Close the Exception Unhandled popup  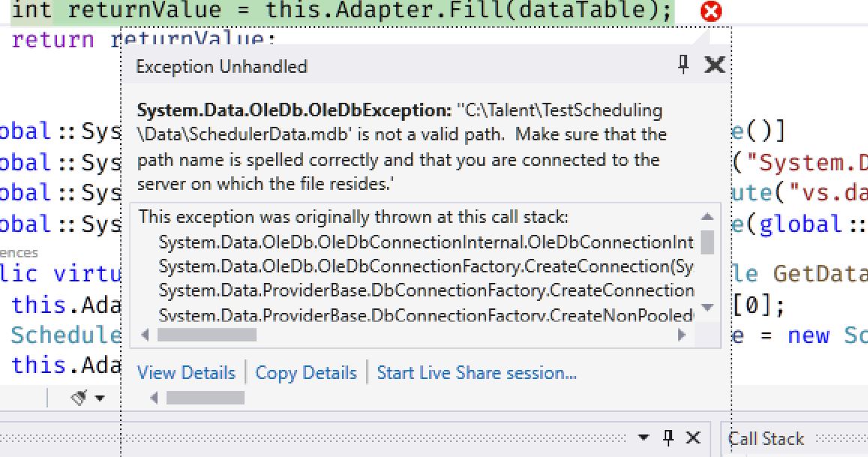(x=715, y=65)
